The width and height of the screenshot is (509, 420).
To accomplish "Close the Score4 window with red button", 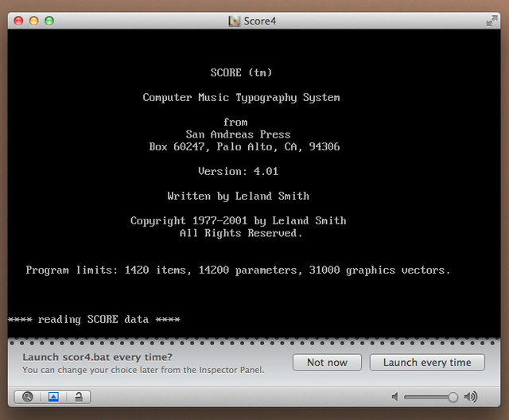I will click(19, 21).
